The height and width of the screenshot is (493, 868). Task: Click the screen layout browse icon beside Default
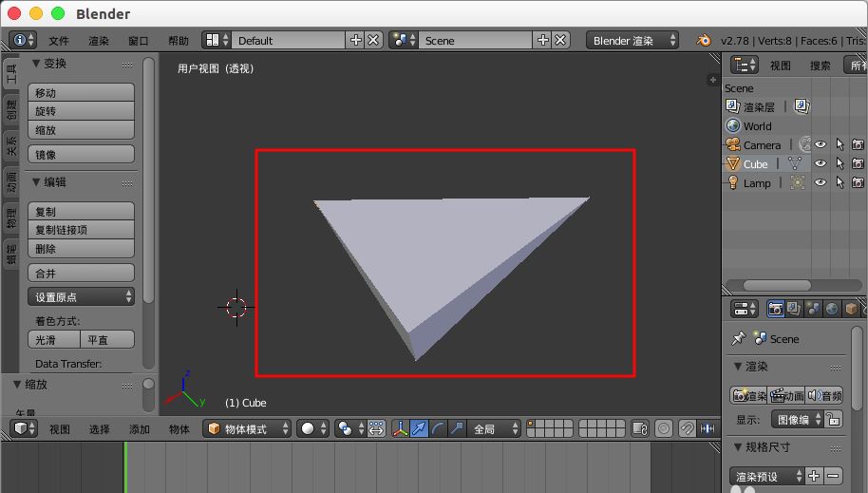(217, 40)
